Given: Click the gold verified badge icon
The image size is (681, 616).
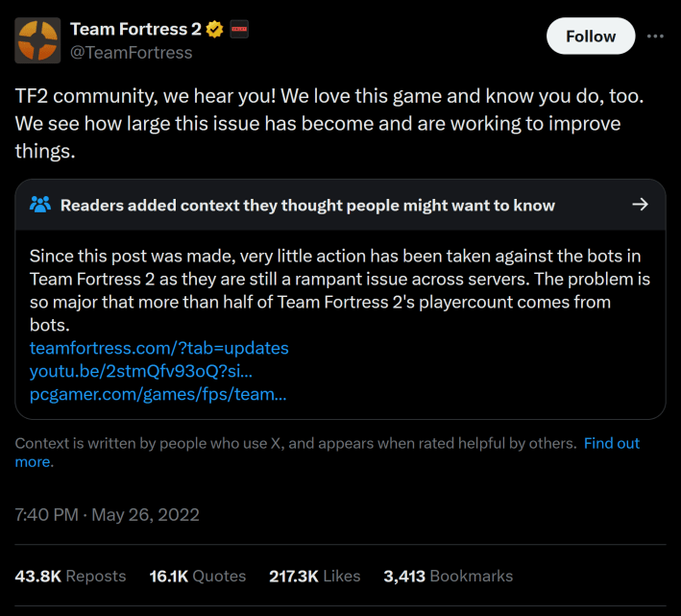Looking at the screenshot, I should click(214, 30).
